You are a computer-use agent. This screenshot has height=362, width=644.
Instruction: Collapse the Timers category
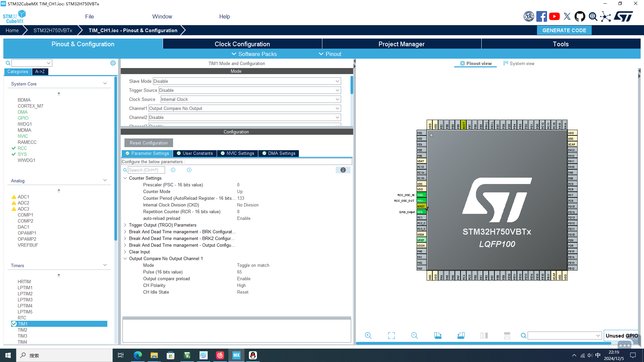pyautogui.click(x=105, y=265)
